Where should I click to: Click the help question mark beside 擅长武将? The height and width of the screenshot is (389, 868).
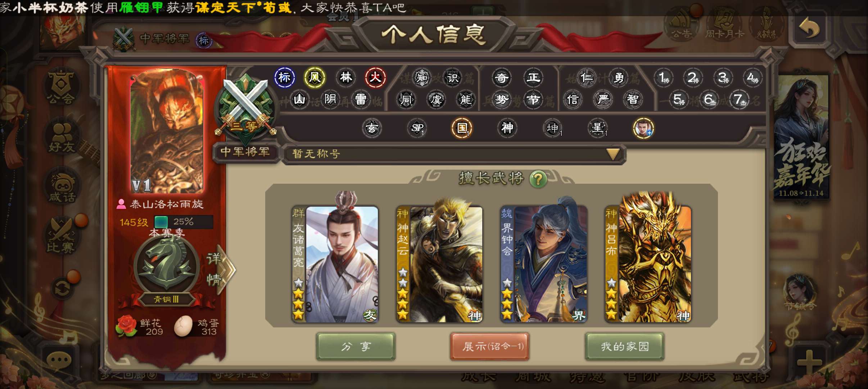coord(538,179)
